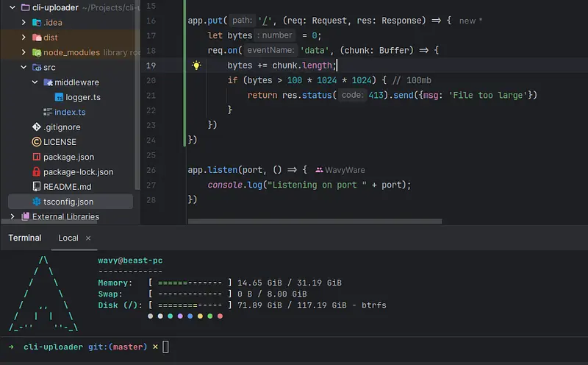This screenshot has height=365, width=588.
Task: Expand the node_modules folder
Action: [24, 52]
